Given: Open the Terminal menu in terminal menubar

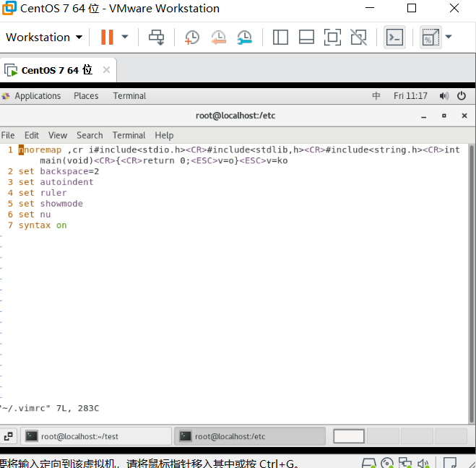Looking at the screenshot, I should (x=129, y=135).
